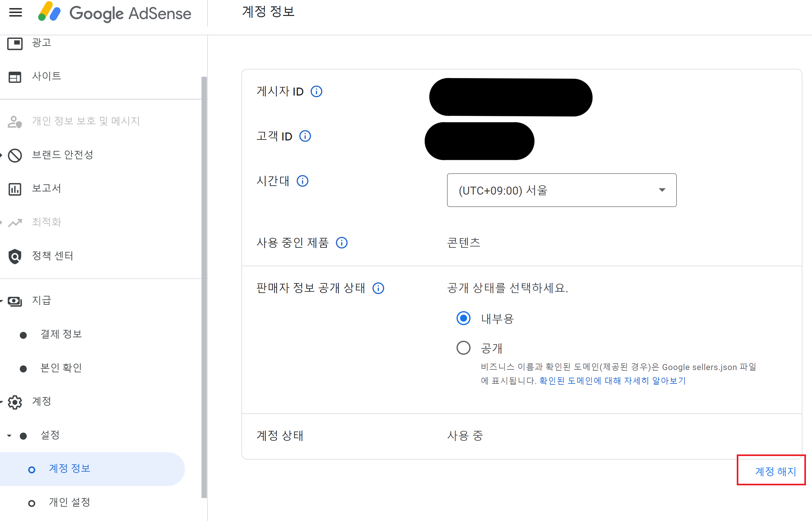Select the 내부용 radio button

[x=463, y=318]
